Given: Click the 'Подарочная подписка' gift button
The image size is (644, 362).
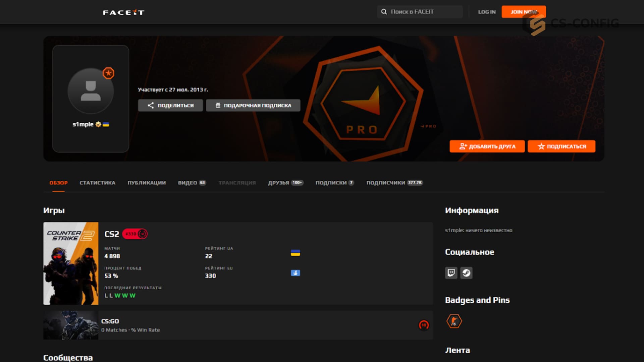Looking at the screenshot, I should 253,105.
